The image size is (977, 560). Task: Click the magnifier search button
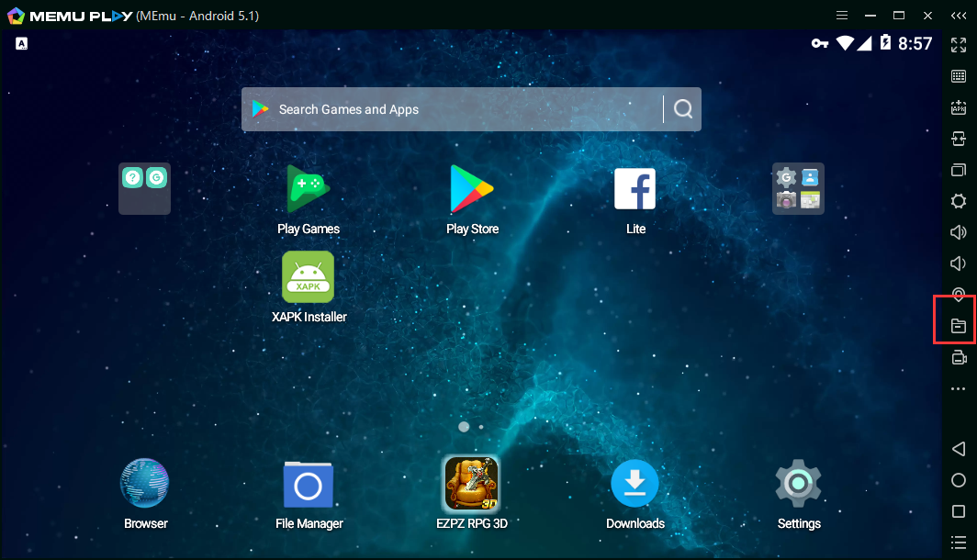tap(682, 109)
